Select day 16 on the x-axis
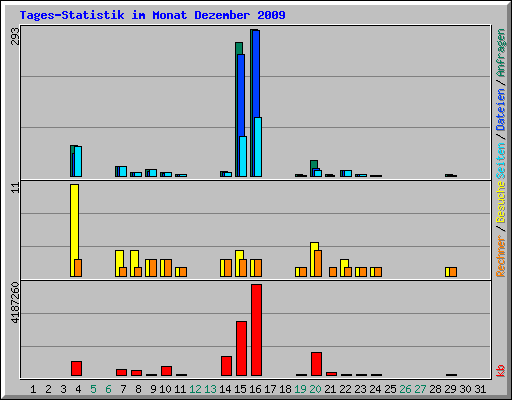 pos(255,389)
